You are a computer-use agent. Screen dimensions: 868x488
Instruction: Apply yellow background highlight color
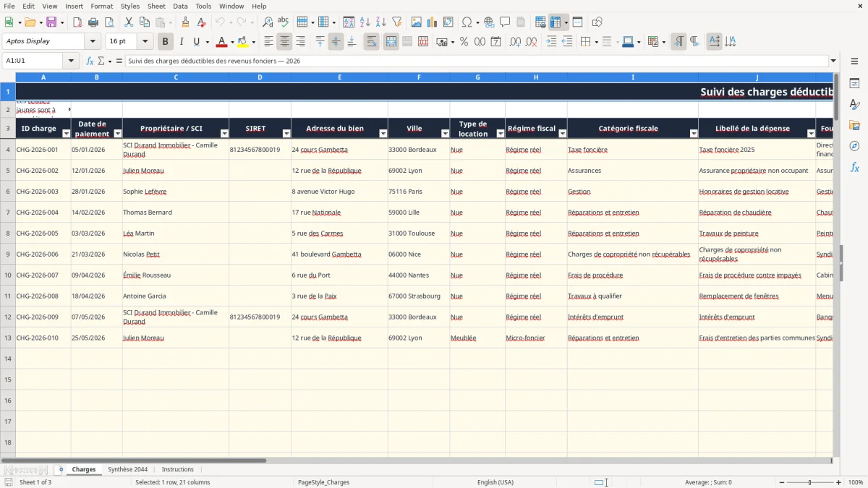pos(242,42)
